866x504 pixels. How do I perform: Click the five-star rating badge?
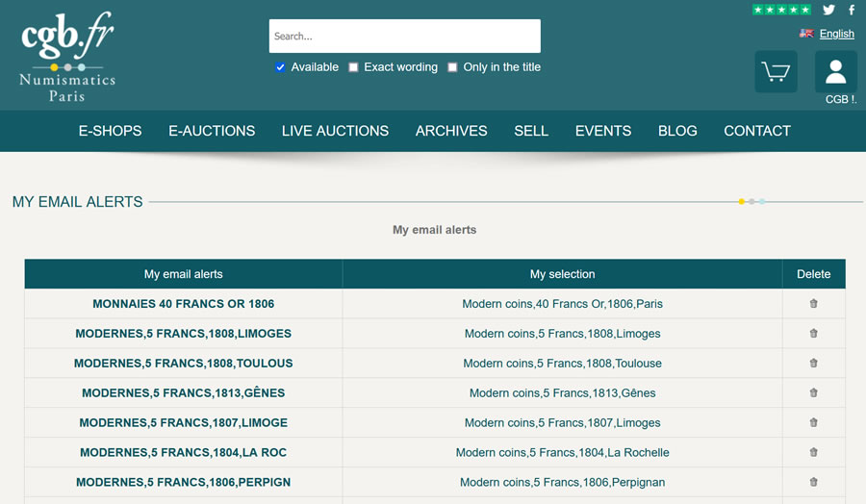click(x=781, y=10)
